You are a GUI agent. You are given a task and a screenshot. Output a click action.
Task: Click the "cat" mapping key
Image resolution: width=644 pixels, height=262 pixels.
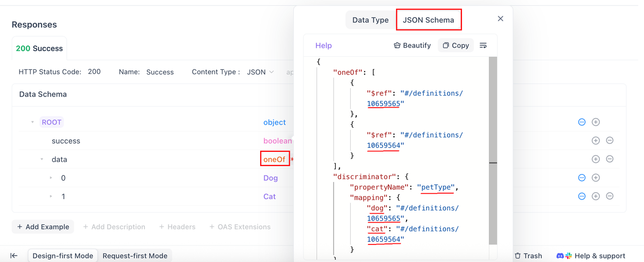tap(377, 229)
